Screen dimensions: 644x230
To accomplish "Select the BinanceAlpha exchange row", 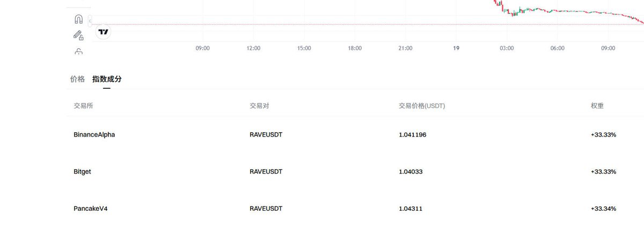I will [355, 135].
